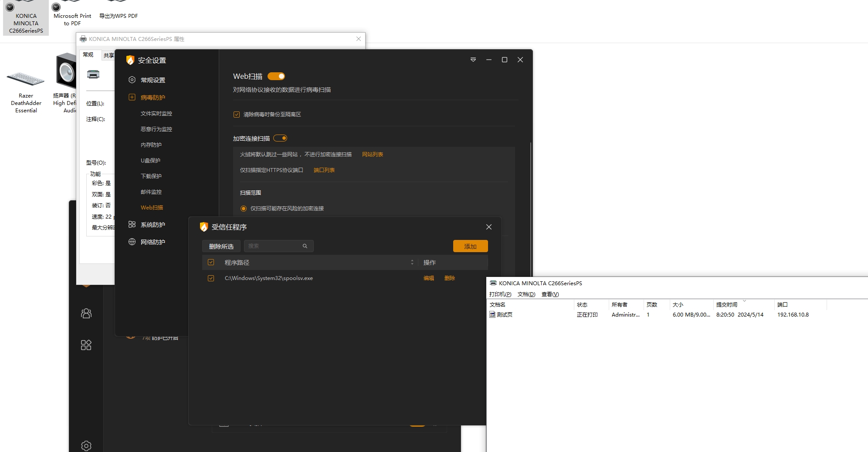This screenshot has height=452, width=868.
Task: Open the 打印机(P) menu
Action: tap(500, 294)
